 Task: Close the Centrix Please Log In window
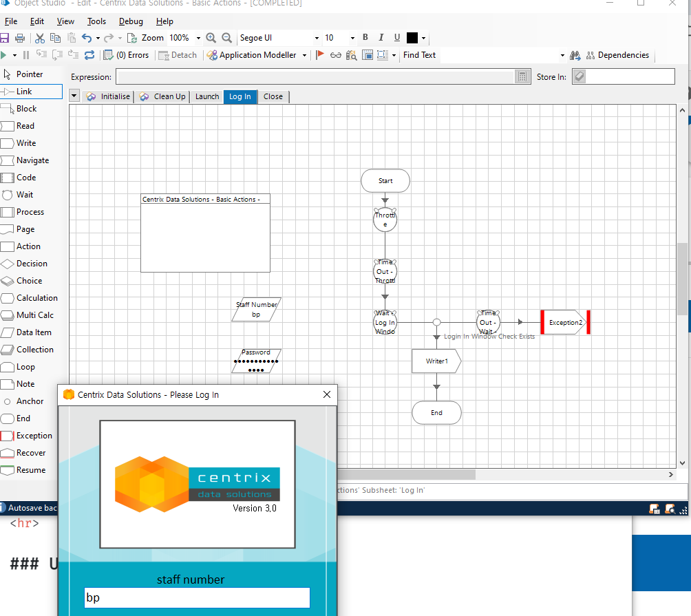(x=326, y=394)
